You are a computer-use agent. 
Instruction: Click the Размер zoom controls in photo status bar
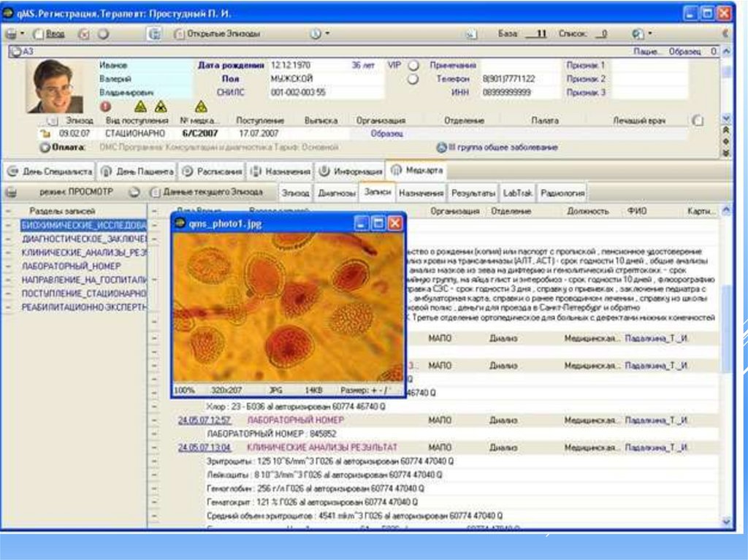[365, 390]
